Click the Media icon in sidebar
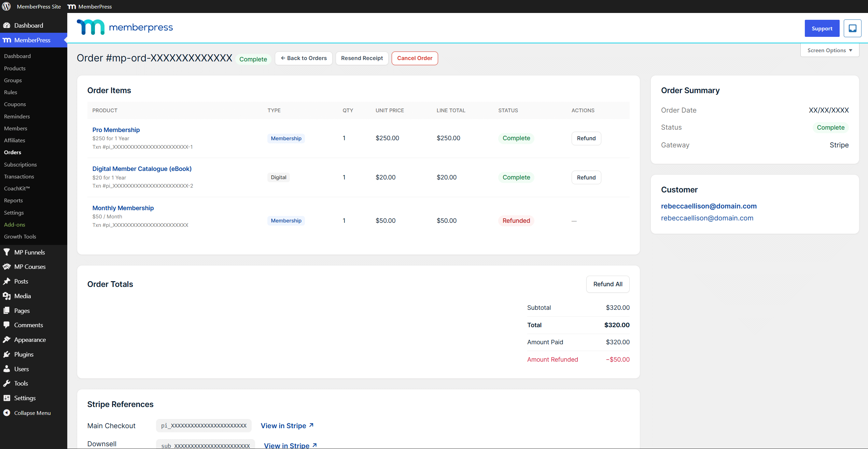The image size is (868, 449). 7,296
